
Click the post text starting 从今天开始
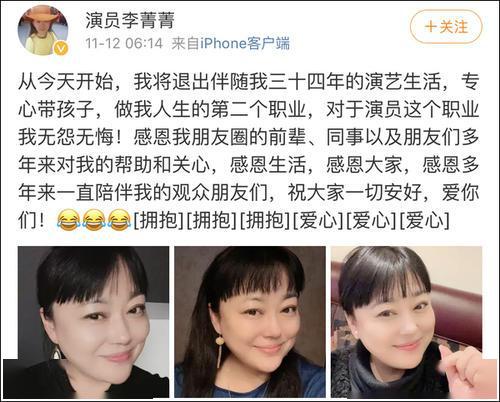[249, 152]
